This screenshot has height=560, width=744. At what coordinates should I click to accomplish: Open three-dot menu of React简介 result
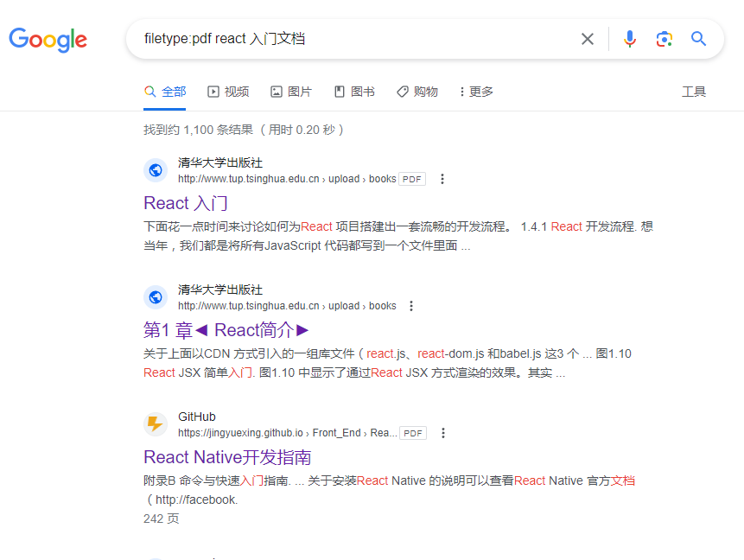411,306
